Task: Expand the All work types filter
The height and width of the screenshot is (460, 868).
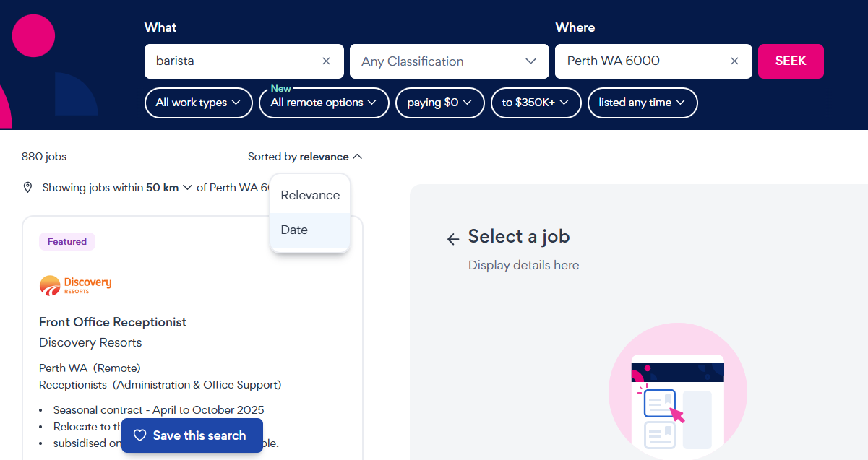Action: click(x=198, y=103)
